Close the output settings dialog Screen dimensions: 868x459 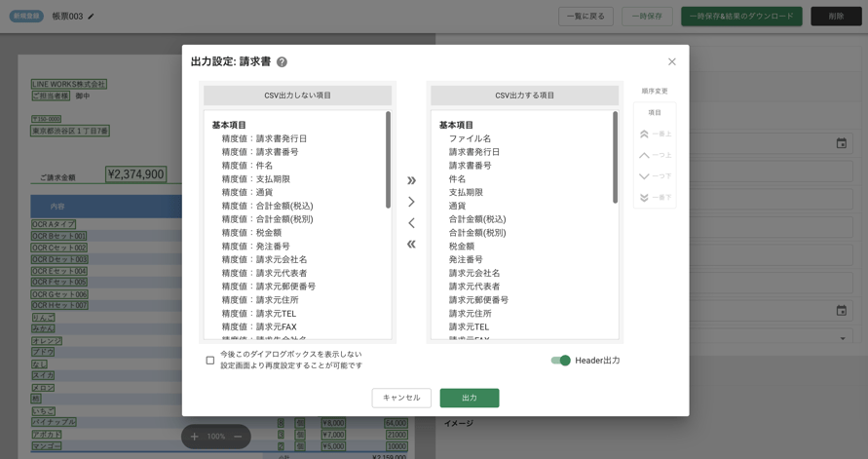[671, 61]
